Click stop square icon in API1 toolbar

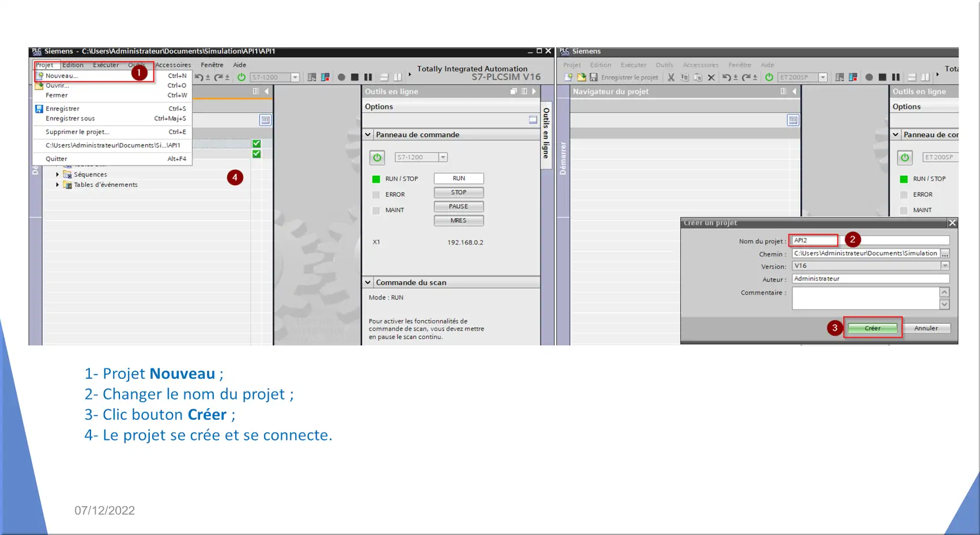coord(355,77)
